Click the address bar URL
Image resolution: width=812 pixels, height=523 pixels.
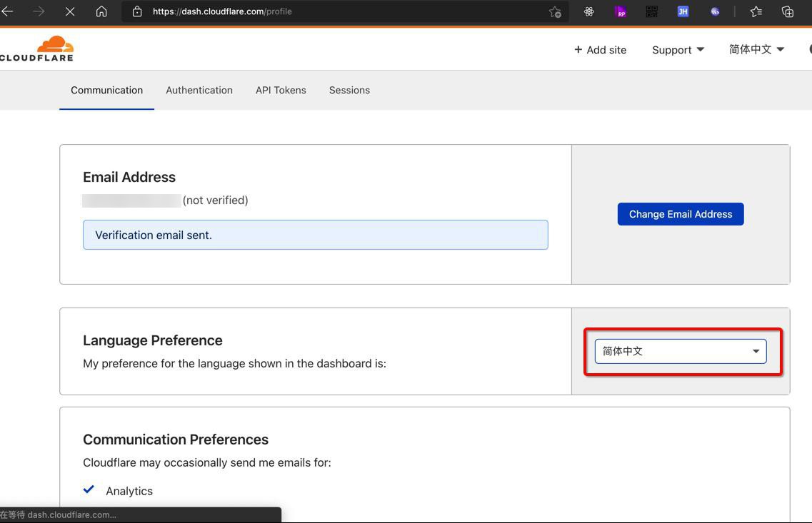coord(222,11)
